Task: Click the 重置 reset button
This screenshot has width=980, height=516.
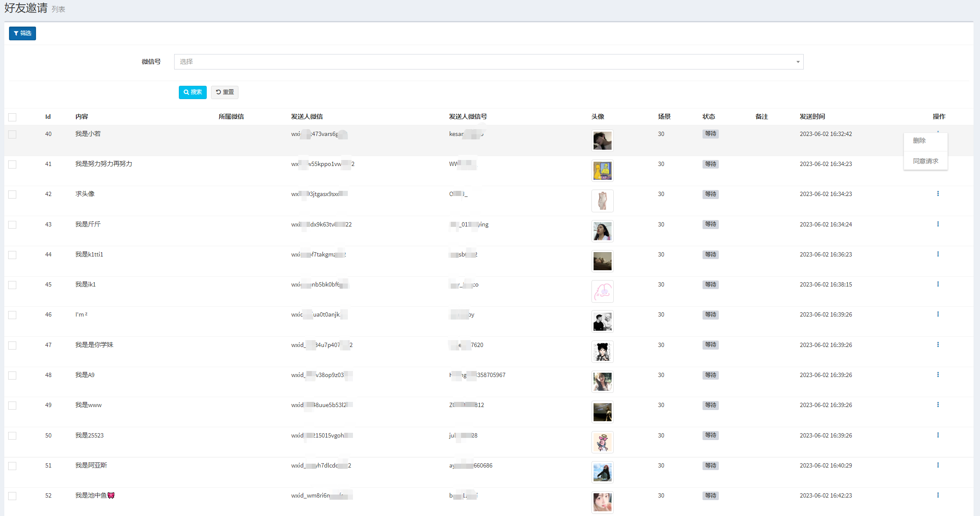Action: pos(225,92)
